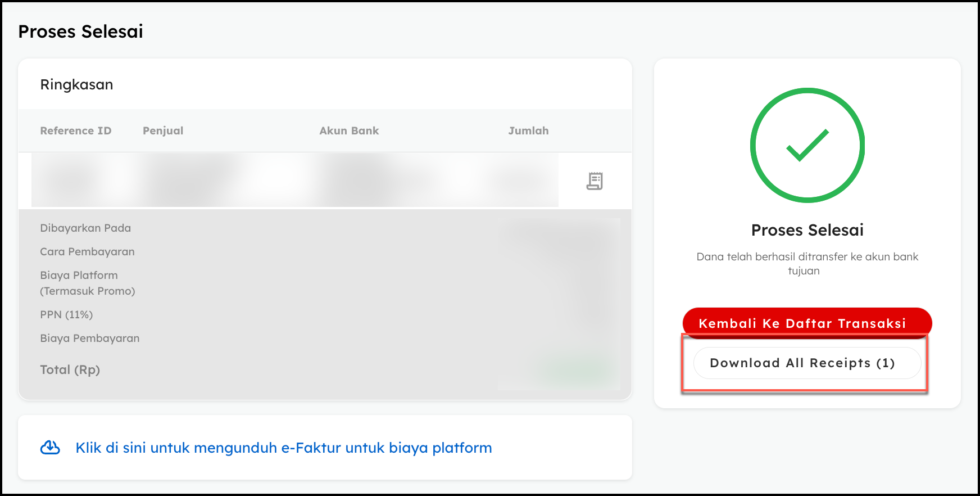Screen dimensions: 980x496
Task: Click the Biaya Platform (Termasuk Promo) label
Action: [87, 283]
